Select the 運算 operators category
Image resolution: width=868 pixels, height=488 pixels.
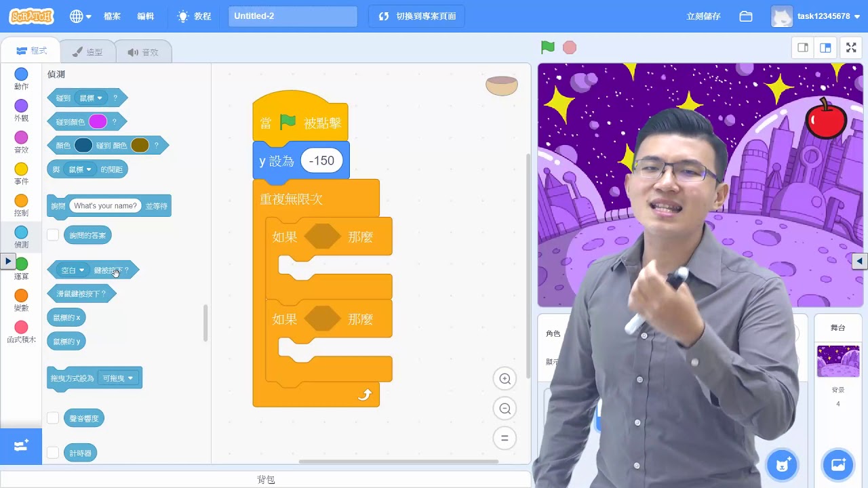[21, 269]
